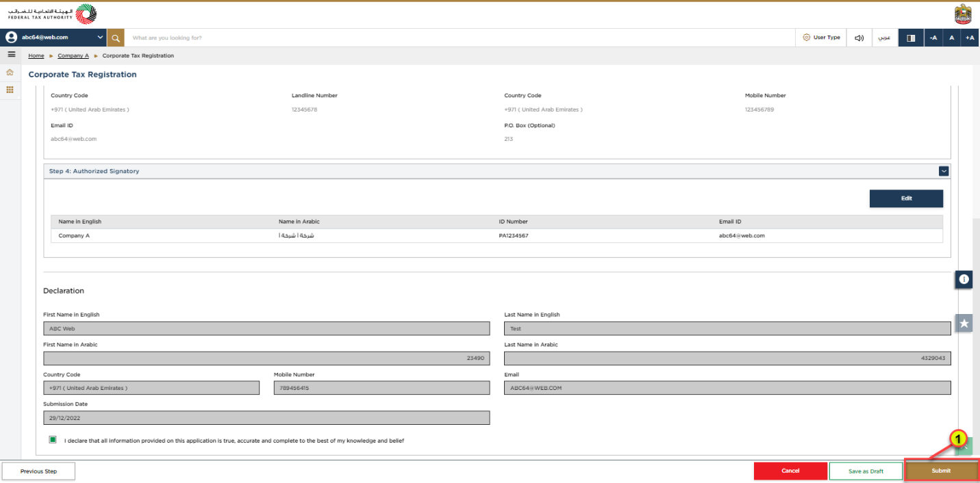Click abc64@web.com in the signatory table
Viewport: 980px width, 483px height.
pos(742,235)
